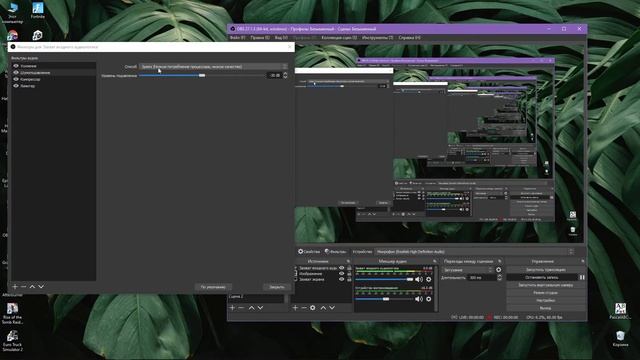Open the audio input capture mixer gear settings
Image resolution: width=640 pixels, height=360 pixels.
(x=429, y=280)
